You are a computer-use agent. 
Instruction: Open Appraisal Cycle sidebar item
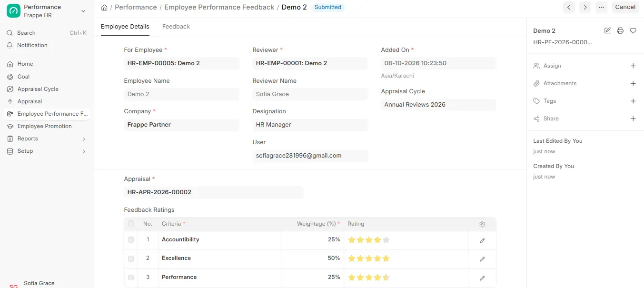47,89
